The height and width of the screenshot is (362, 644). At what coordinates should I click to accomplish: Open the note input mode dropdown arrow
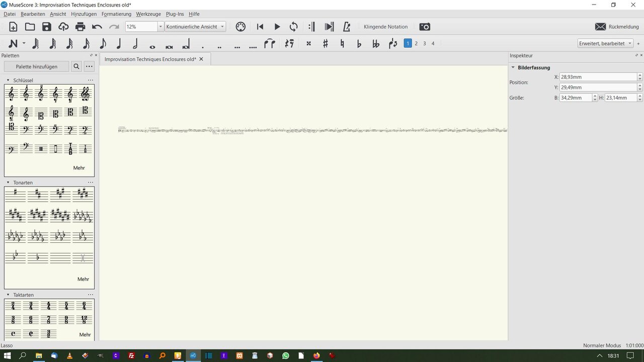24,44
